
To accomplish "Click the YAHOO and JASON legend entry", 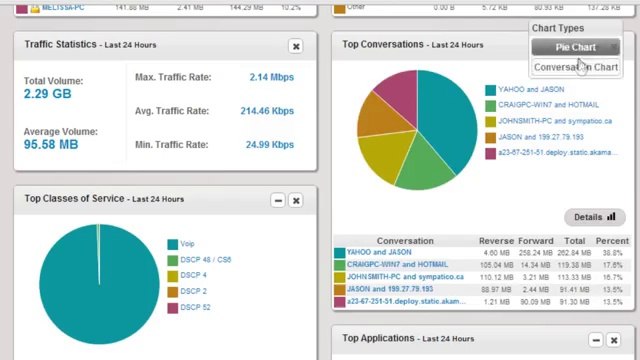I will [x=531, y=89].
